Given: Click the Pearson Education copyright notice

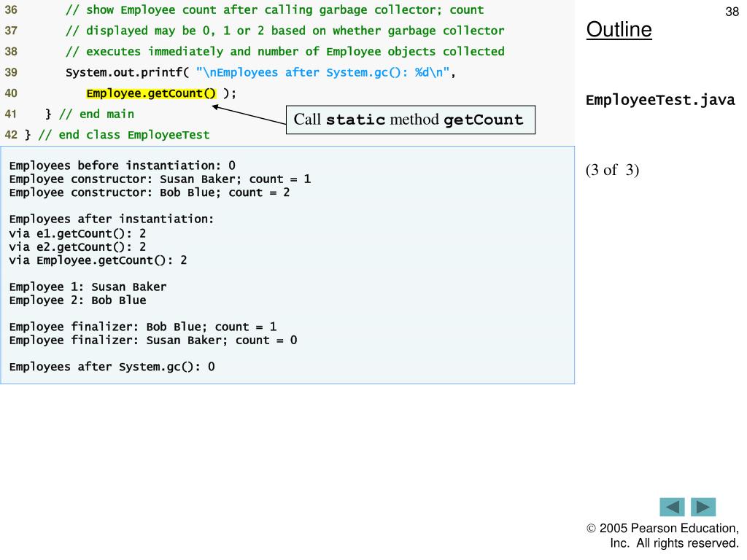Looking at the screenshot, I should [662, 536].
